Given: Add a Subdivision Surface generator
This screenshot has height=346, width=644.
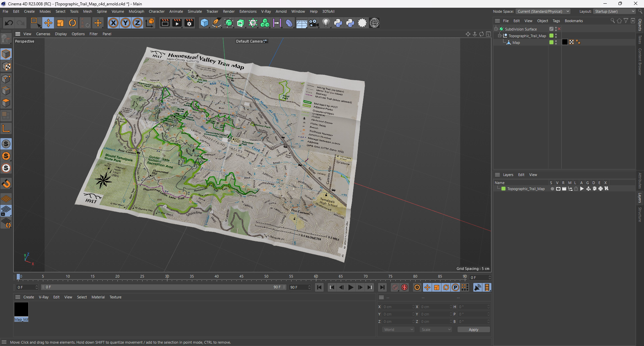Looking at the screenshot, I should (x=229, y=23).
